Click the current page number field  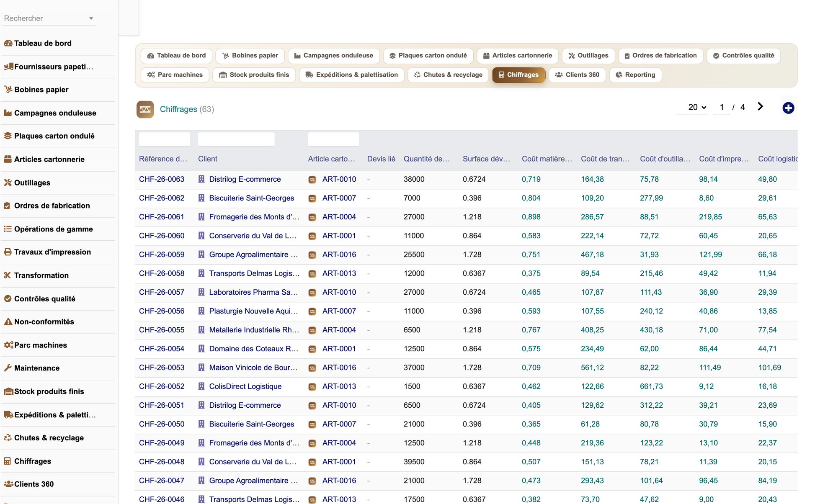(x=722, y=108)
